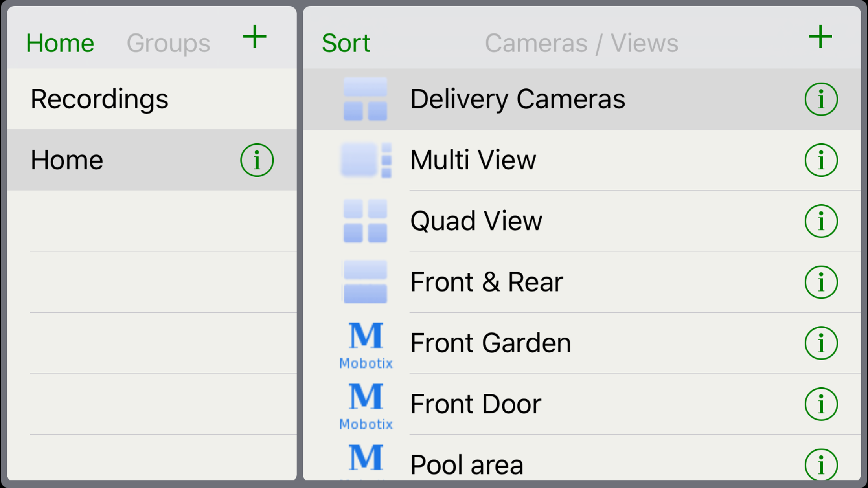Open Delivery Cameras layout thumbnail
Screen dimensions: 868x488
click(x=365, y=99)
